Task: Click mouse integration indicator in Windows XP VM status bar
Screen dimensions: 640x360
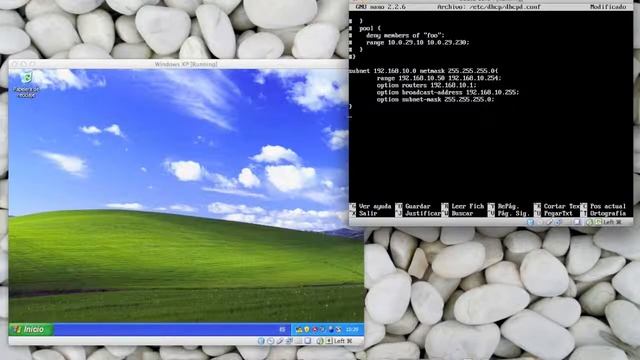Action: (320, 341)
